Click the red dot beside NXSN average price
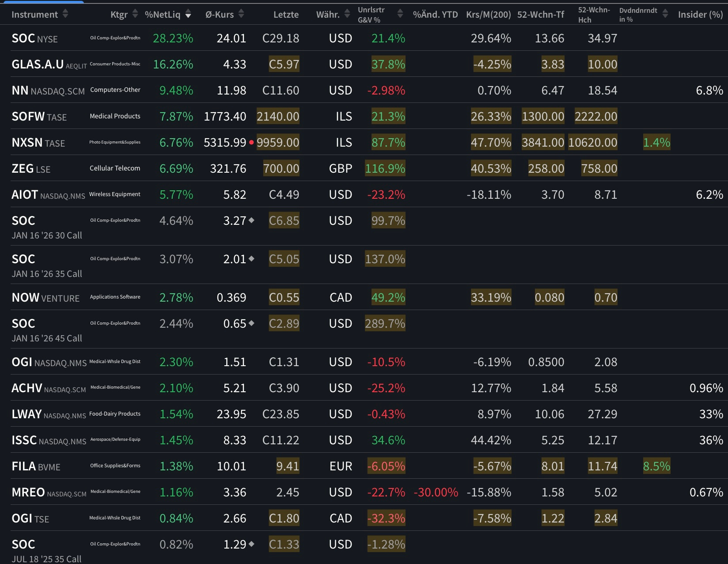This screenshot has height=564, width=728. tap(251, 142)
